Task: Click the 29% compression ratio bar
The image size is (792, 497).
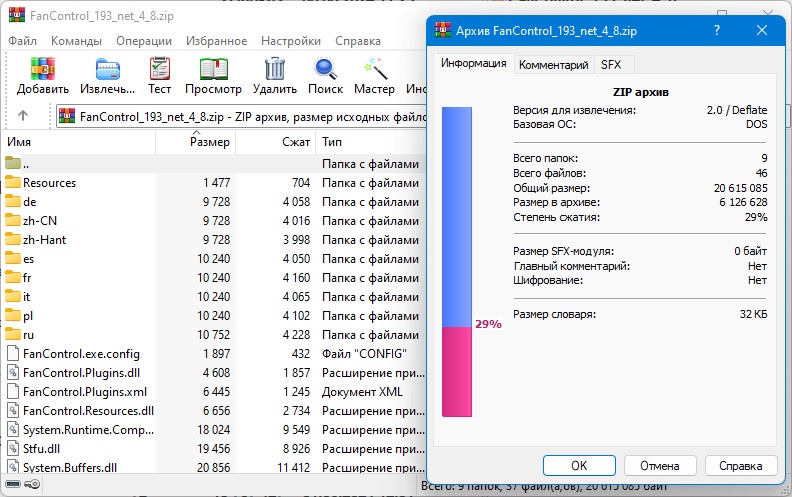Action: point(457,262)
